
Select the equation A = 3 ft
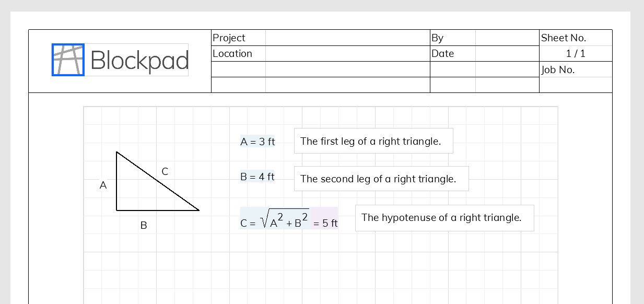pyautogui.click(x=257, y=141)
